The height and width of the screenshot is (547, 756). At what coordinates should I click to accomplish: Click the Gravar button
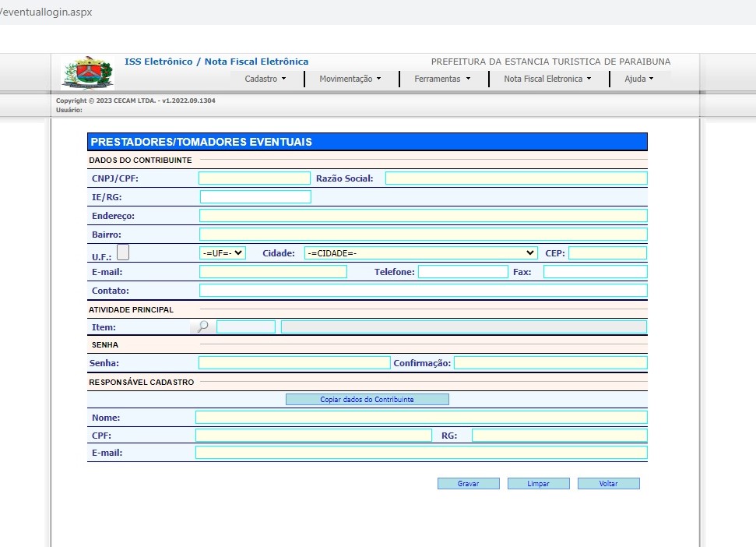[x=468, y=483]
